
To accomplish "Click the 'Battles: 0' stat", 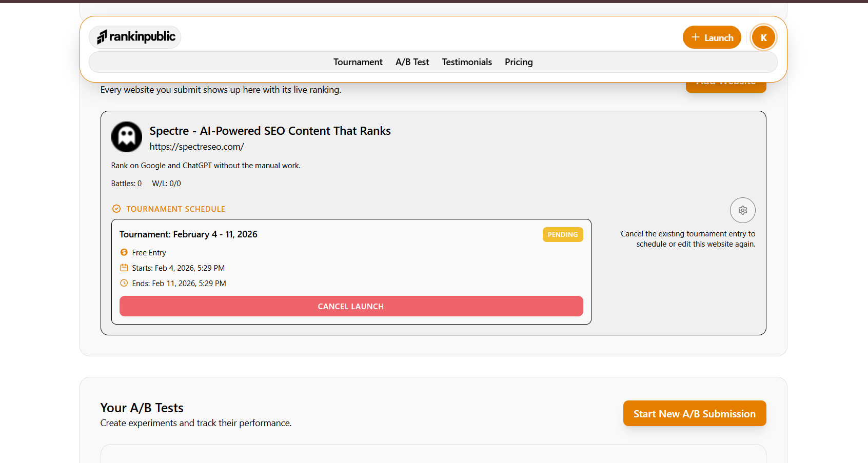I will (x=126, y=184).
